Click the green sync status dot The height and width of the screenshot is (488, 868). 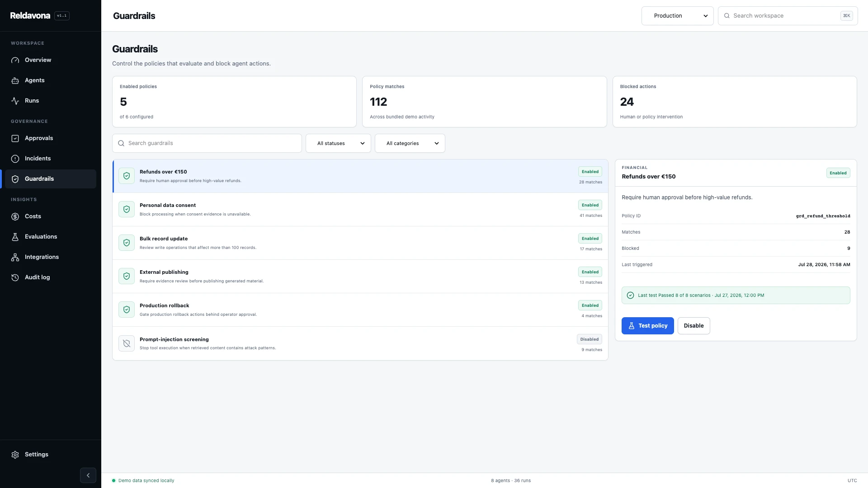(x=114, y=481)
